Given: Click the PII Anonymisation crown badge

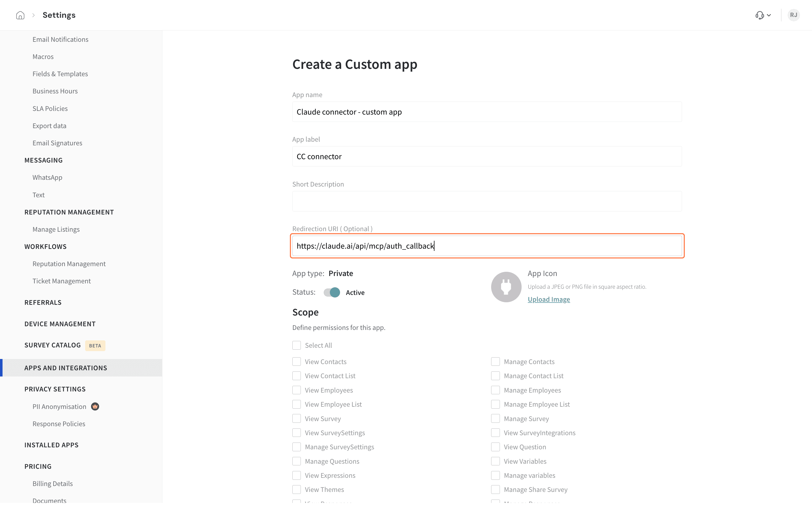Looking at the screenshot, I should (x=95, y=406).
